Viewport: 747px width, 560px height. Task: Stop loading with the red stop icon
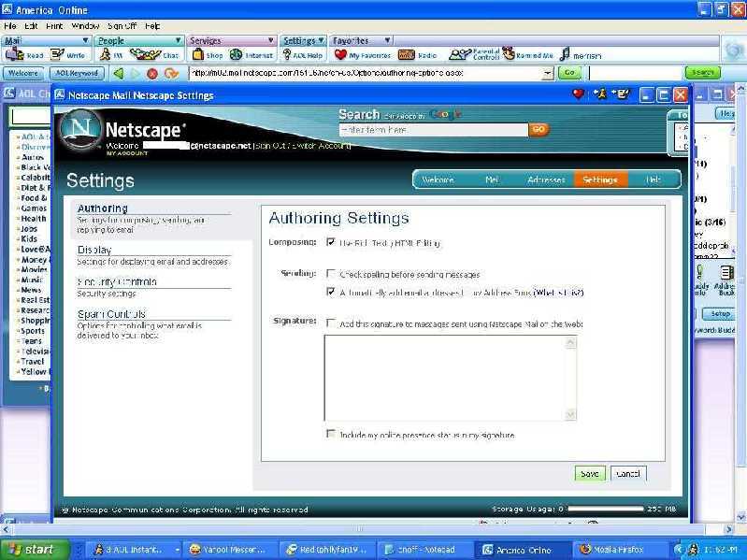pyautogui.click(x=152, y=73)
